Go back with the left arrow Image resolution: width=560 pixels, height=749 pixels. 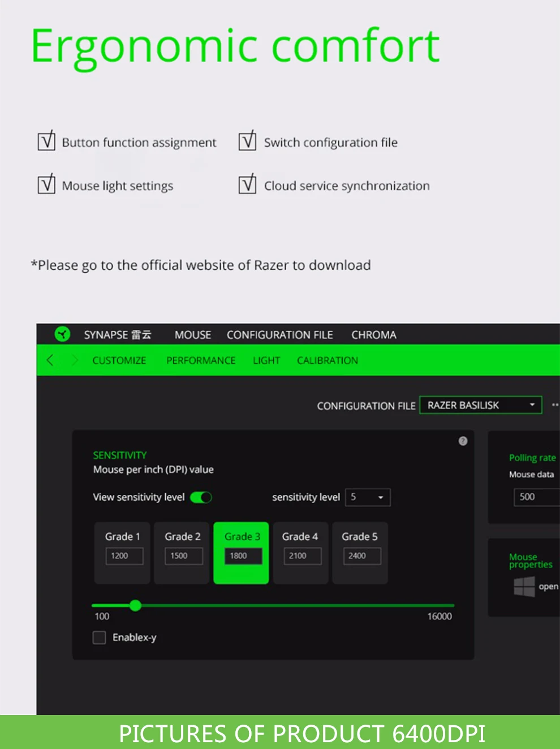[x=50, y=360]
